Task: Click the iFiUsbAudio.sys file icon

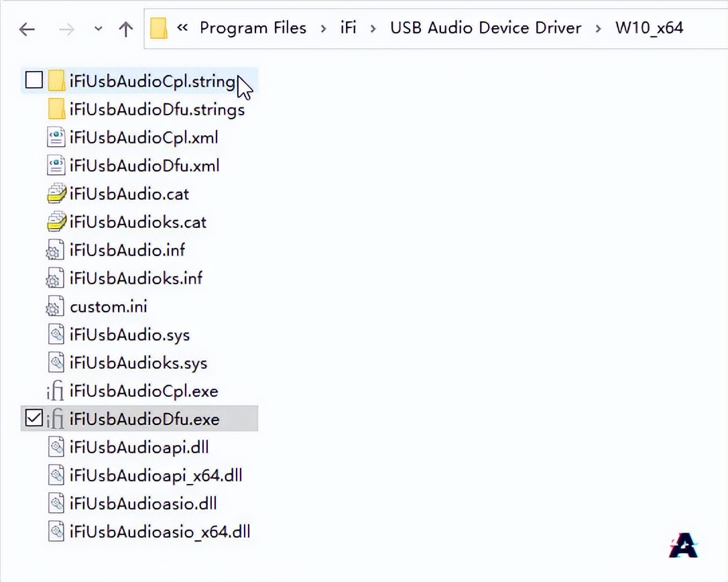Action: 56,335
